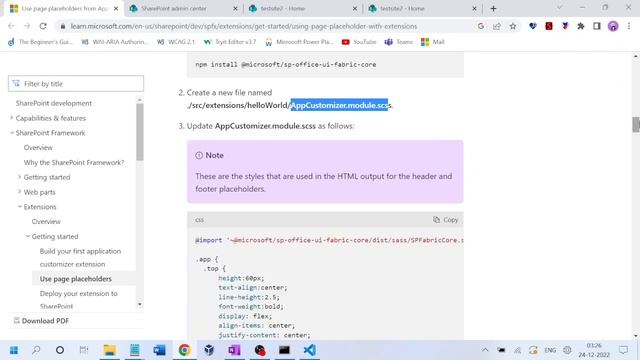Open WAI-ARIA Authoring bookmark
640x360 pixels.
(114, 42)
